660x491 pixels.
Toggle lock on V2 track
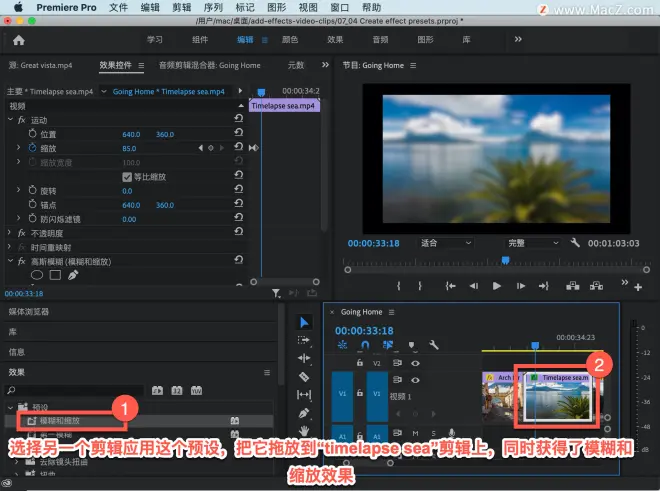pyautogui.click(x=360, y=362)
